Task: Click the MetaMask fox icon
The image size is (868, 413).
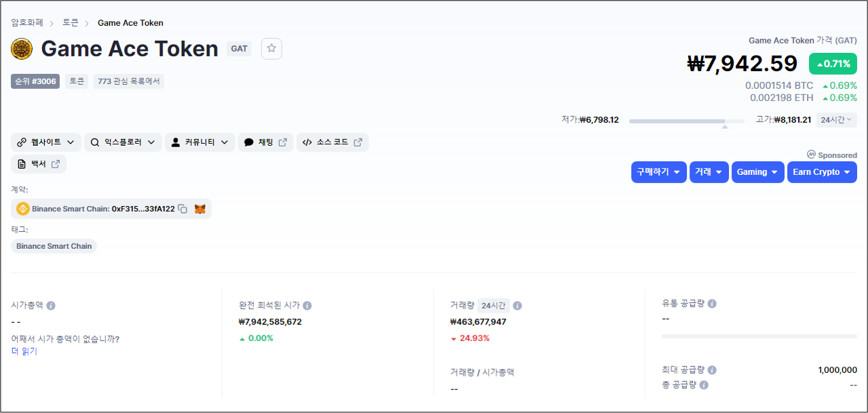Action: 200,209
